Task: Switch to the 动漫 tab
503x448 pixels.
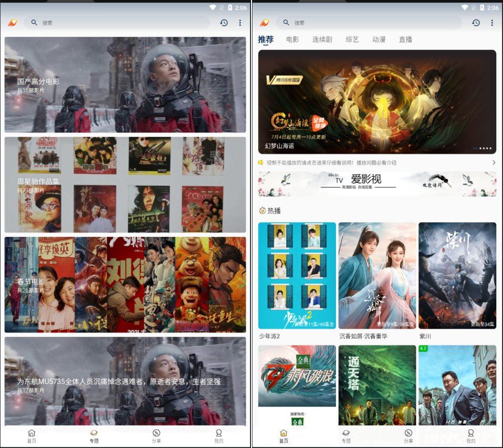Action: coord(379,39)
